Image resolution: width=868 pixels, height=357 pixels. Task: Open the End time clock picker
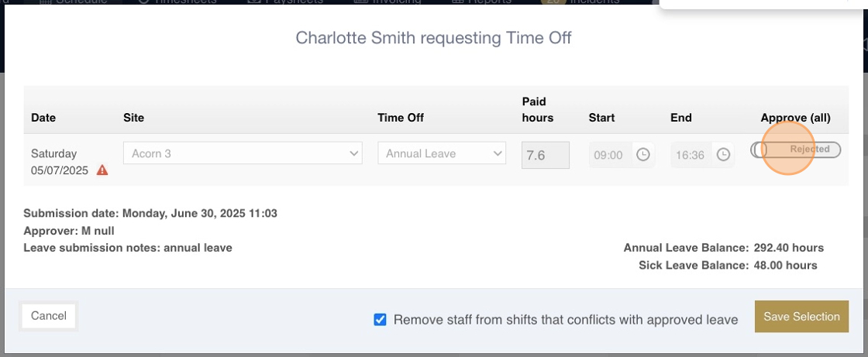coord(723,155)
